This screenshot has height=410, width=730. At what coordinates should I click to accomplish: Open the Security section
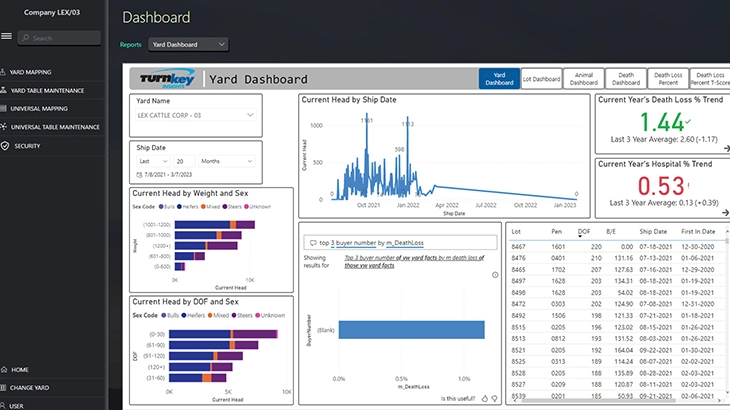pyautogui.click(x=27, y=146)
